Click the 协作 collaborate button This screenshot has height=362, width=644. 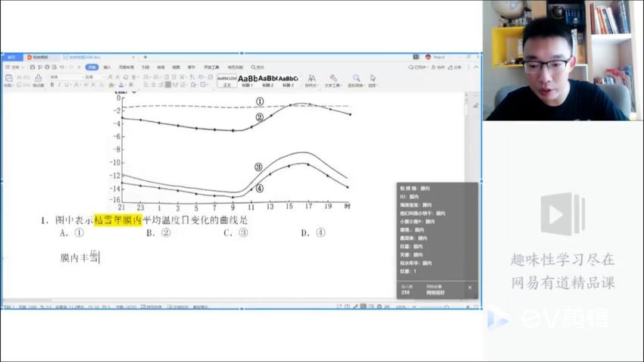click(438, 67)
